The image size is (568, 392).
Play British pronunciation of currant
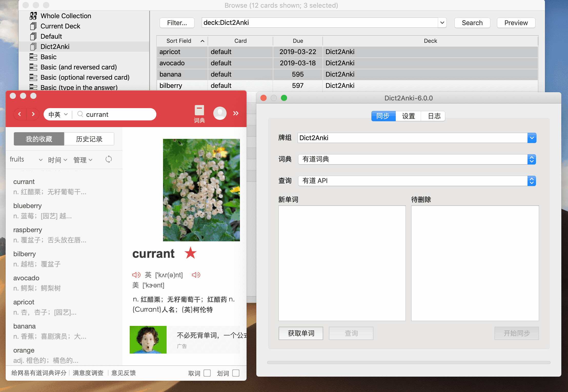[136, 275]
